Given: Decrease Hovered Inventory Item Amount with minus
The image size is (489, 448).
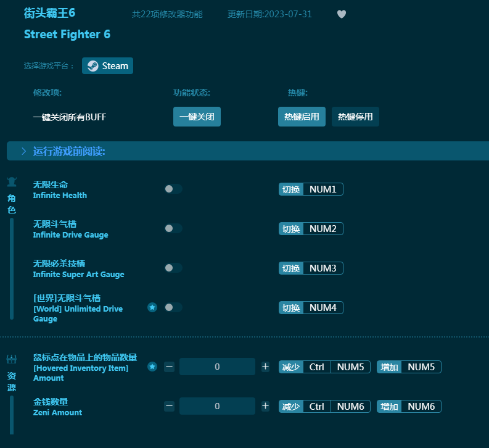Looking at the screenshot, I should point(170,367).
